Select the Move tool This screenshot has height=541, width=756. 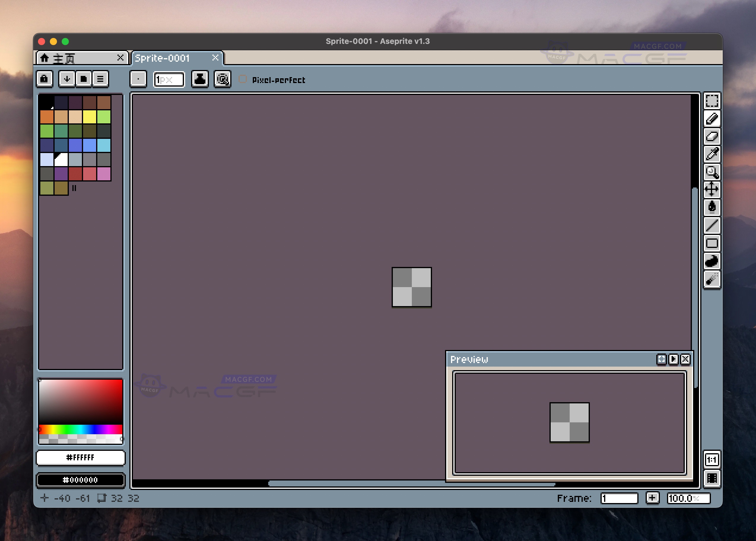(712, 190)
